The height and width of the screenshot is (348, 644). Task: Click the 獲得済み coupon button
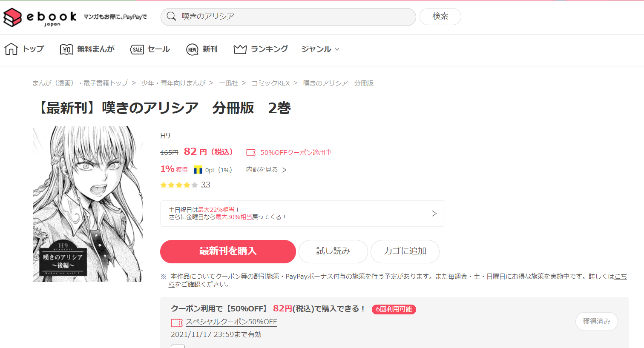[597, 322]
